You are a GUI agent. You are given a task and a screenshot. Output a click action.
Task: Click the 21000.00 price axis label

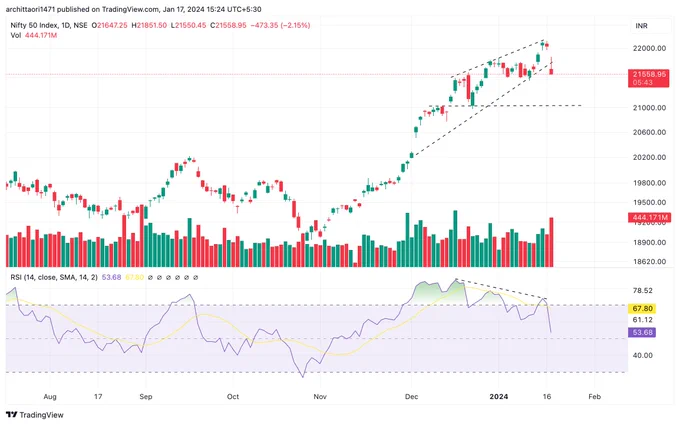click(x=649, y=108)
